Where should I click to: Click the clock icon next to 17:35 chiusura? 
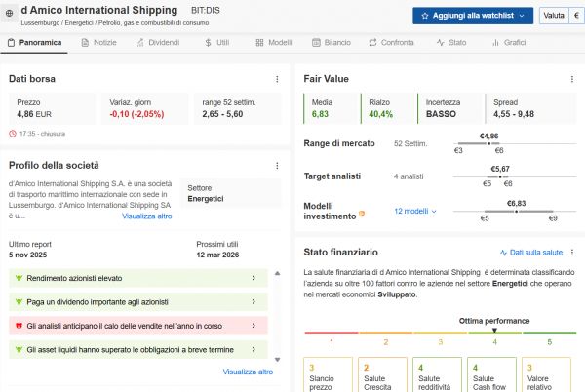coord(12,133)
